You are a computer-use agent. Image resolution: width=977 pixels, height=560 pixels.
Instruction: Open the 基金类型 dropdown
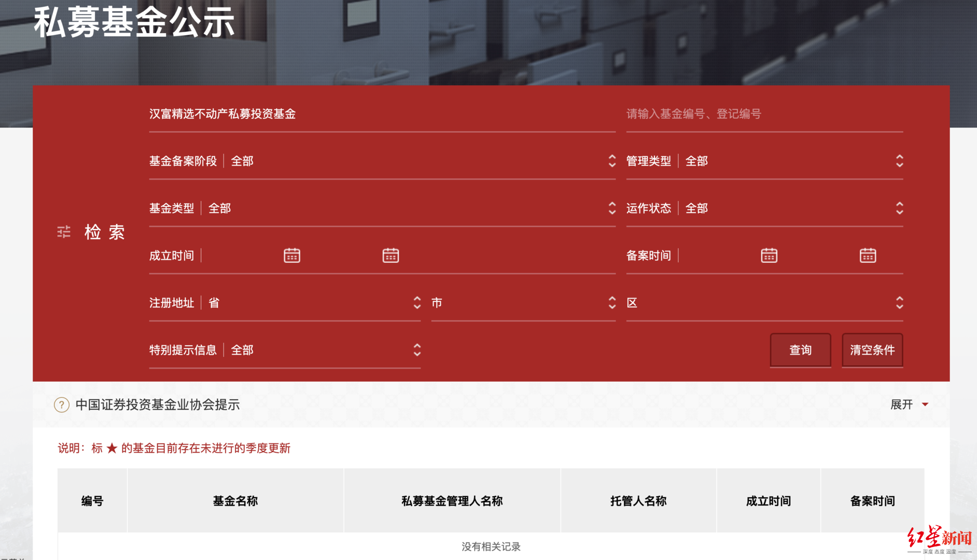(x=612, y=208)
